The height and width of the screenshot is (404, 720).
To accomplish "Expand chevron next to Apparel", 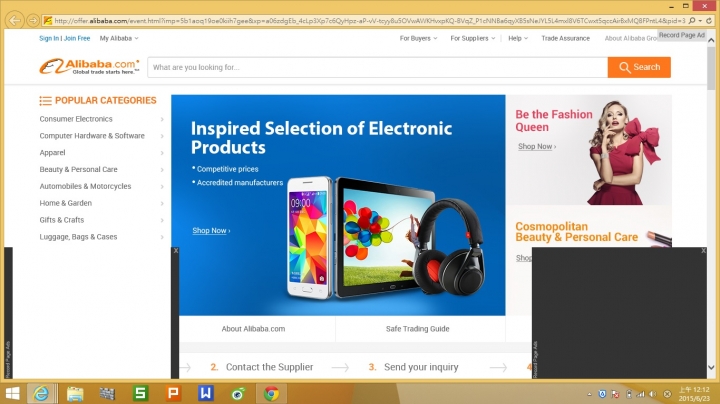I will tap(162, 153).
